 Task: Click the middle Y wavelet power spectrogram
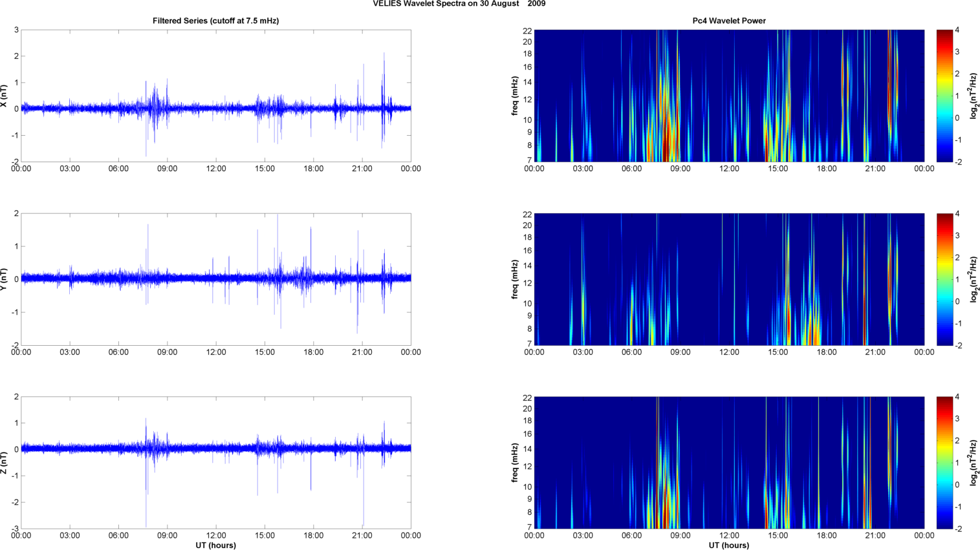pos(728,279)
